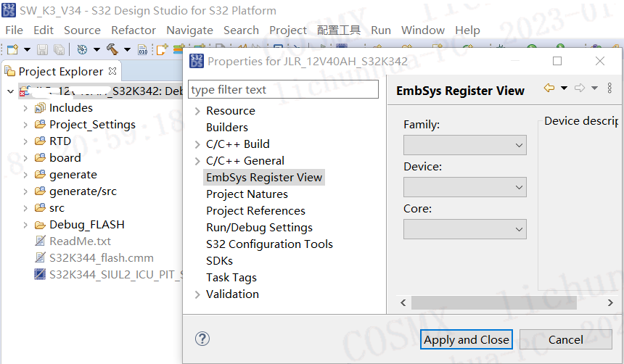
Task: Open the Navigate menu
Action: click(189, 30)
